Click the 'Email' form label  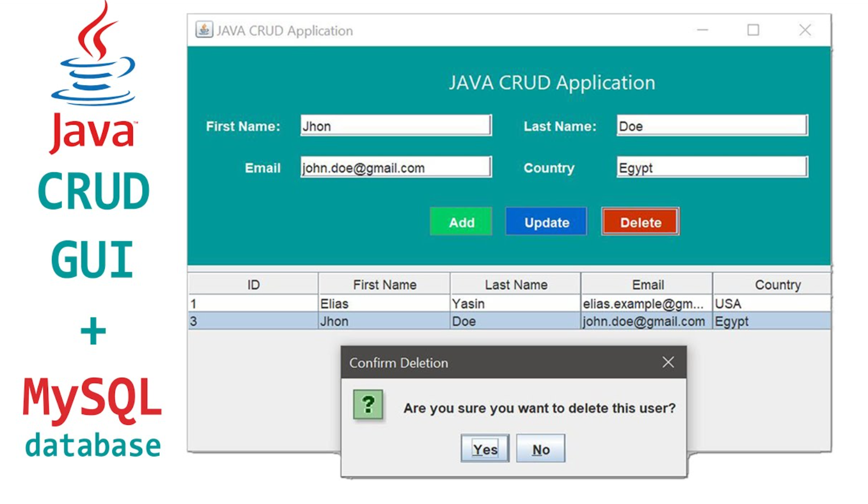tap(263, 168)
